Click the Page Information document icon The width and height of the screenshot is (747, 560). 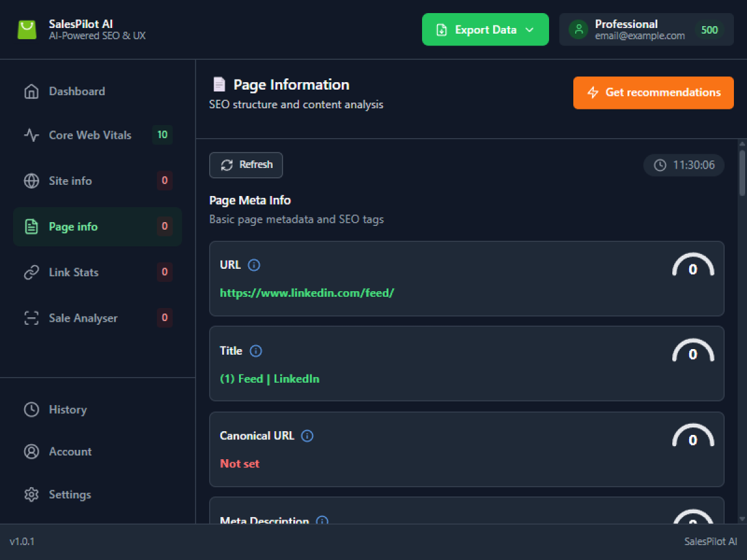218,85
